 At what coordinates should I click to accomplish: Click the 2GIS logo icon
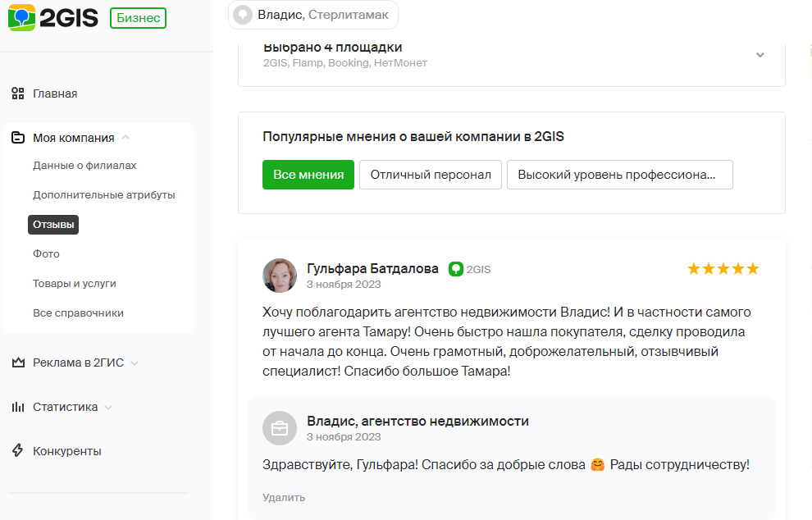coord(22,17)
